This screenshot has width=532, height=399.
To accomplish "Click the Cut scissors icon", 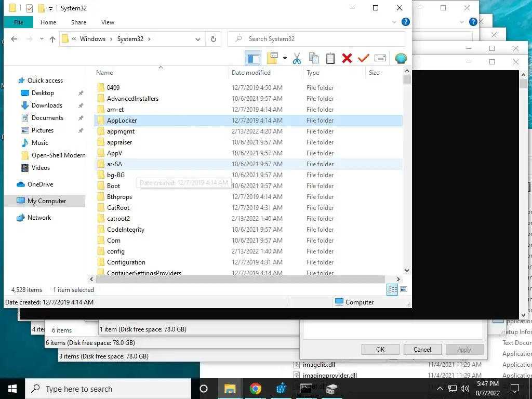I will click(297, 58).
